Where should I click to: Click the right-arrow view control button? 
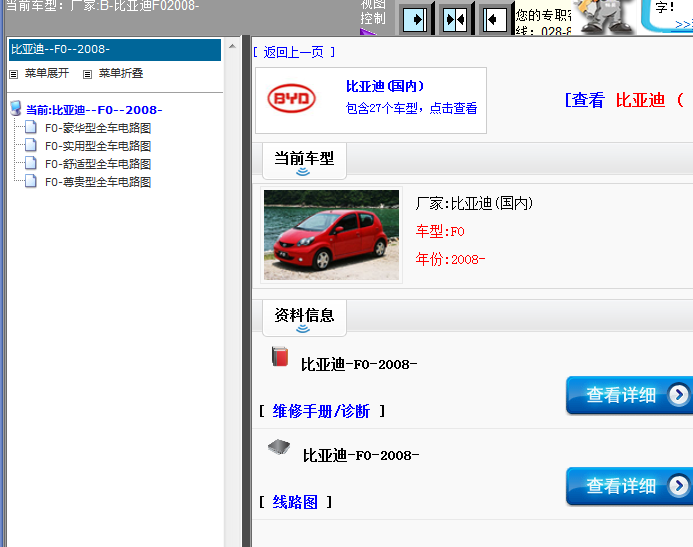pos(415,20)
